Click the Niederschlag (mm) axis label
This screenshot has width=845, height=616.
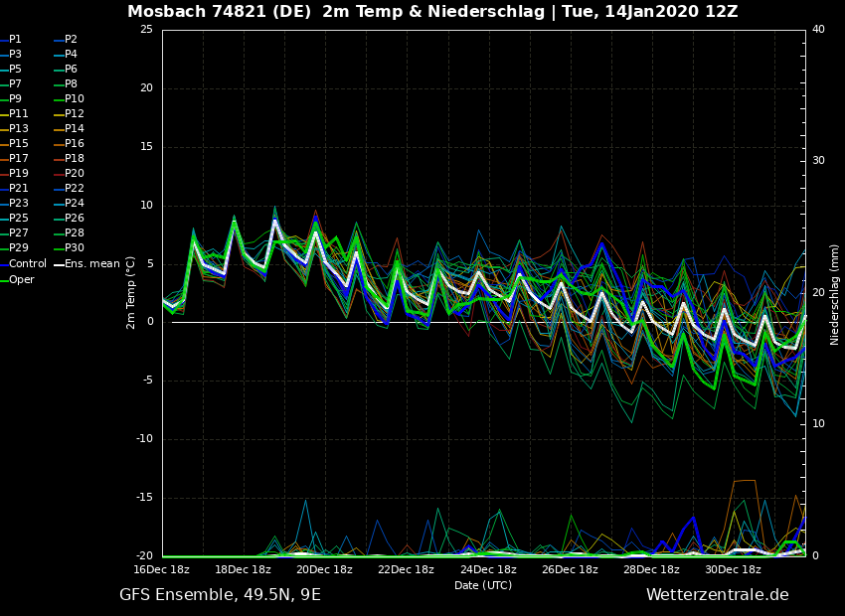pos(835,294)
